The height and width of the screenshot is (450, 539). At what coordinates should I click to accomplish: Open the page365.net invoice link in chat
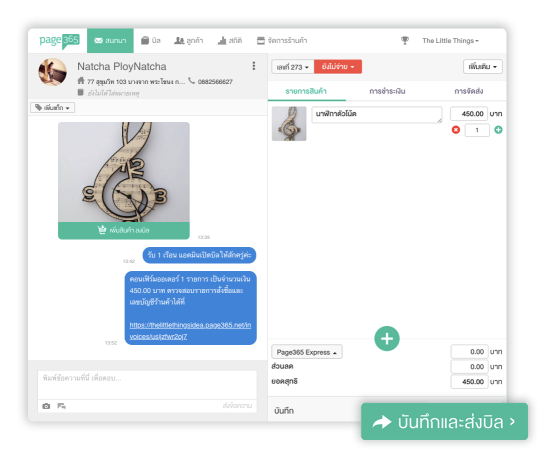point(190,331)
